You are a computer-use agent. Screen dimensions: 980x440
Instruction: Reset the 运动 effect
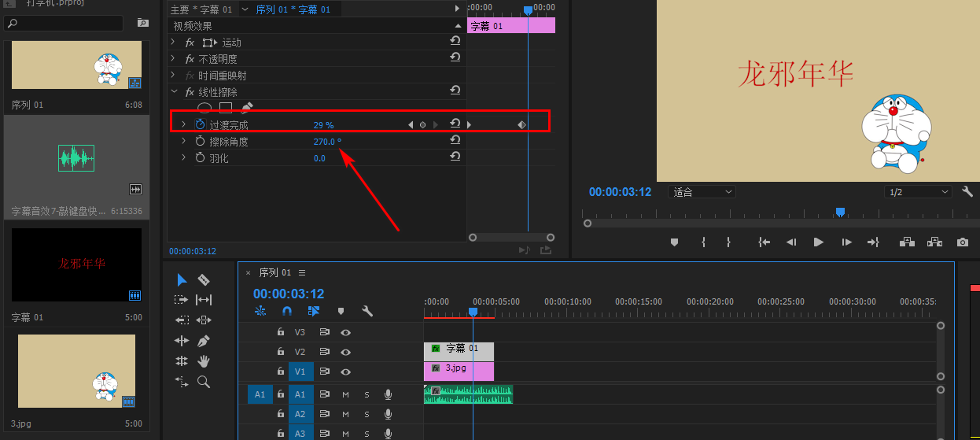[x=455, y=42]
